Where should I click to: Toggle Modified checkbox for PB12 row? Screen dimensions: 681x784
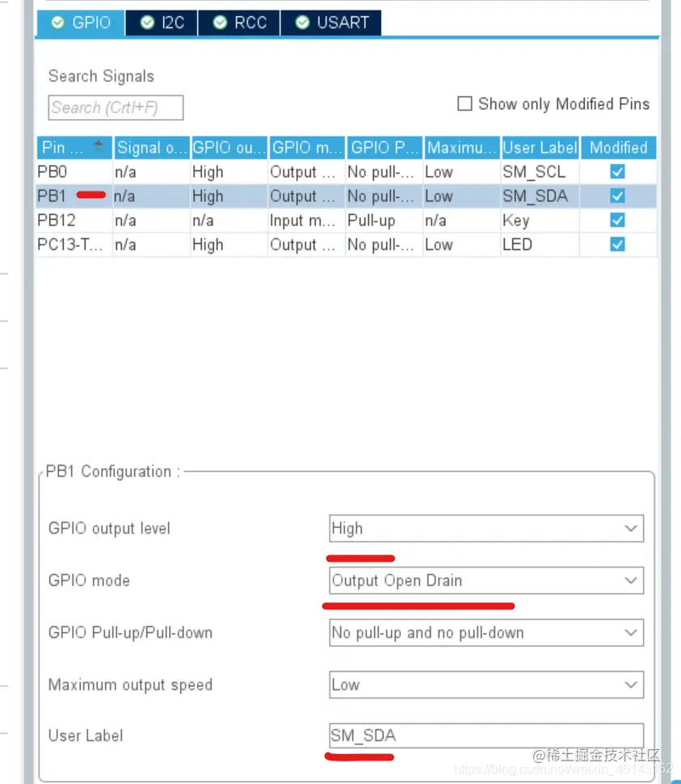coord(617,220)
